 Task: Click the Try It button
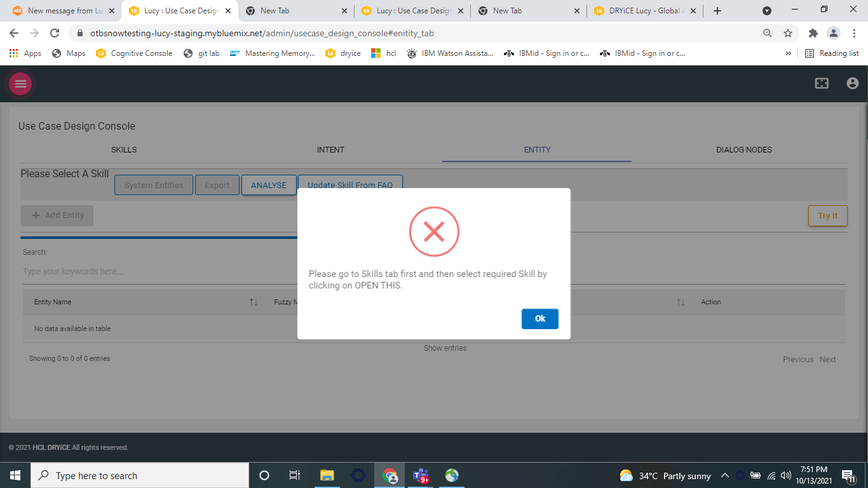tap(827, 215)
